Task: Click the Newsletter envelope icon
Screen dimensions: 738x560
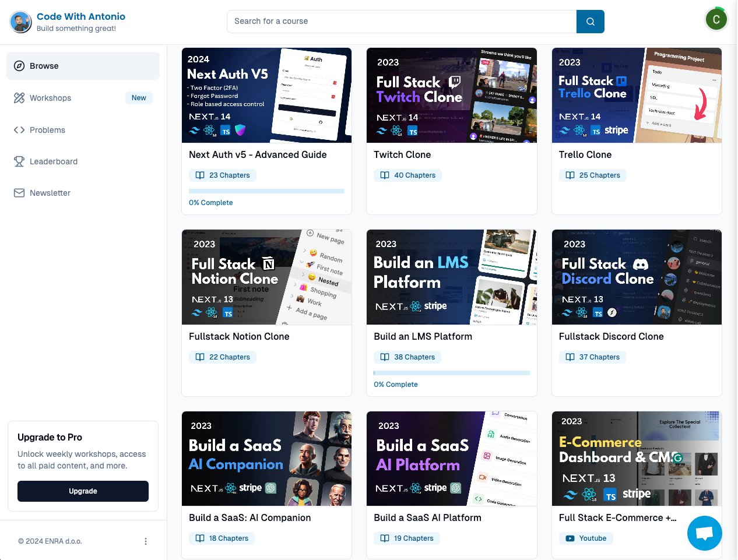Action: point(19,193)
